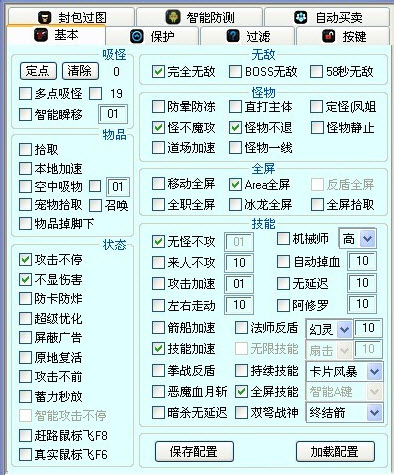The width and height of the screenshot is (394, 475).
Task: Click the red lock icon on the 按键 tab
Action: (329, 36)
